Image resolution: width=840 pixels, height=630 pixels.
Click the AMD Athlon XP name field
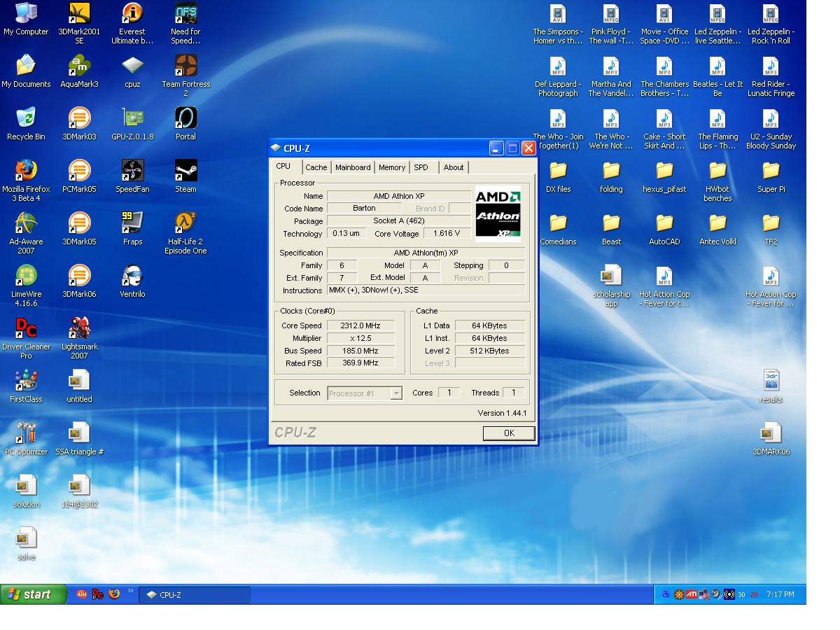[399, 196]
